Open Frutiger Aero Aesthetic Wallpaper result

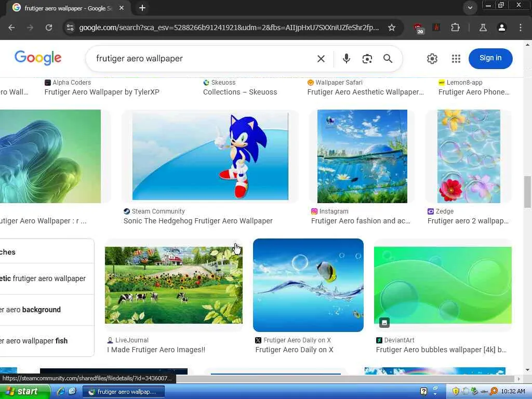pyautogui.click(x=365, y=92)
